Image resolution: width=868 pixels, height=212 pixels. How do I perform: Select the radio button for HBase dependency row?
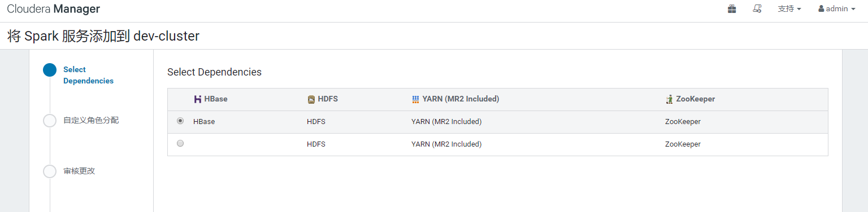tap(180, 121)
